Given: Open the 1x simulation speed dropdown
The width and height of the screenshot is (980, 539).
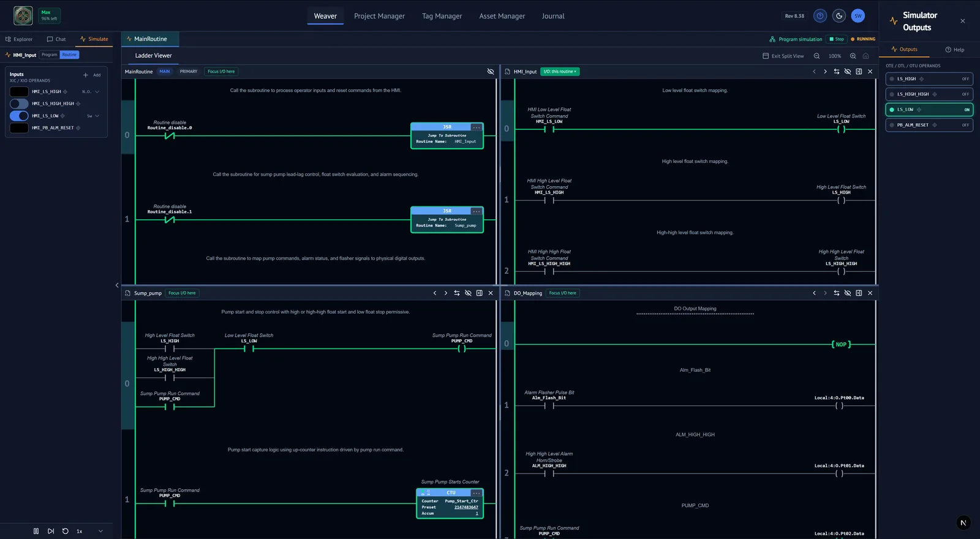Looking at the screenshot, I should point(89,531).
